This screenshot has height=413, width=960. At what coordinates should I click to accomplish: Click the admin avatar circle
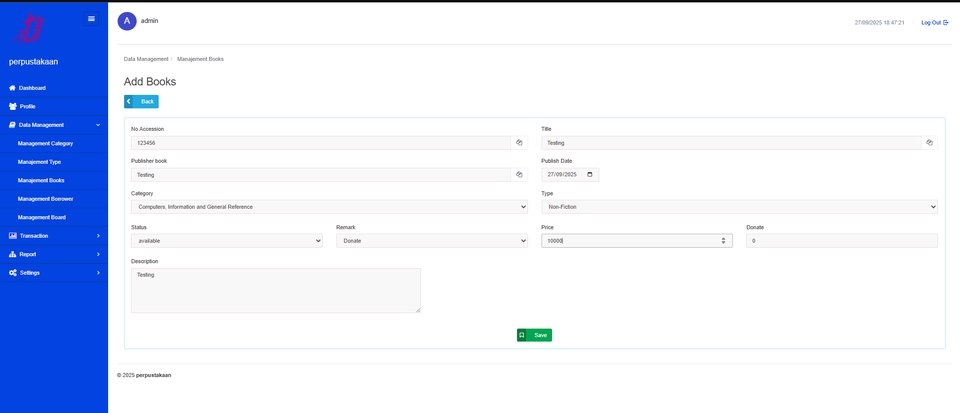point(127,21)
